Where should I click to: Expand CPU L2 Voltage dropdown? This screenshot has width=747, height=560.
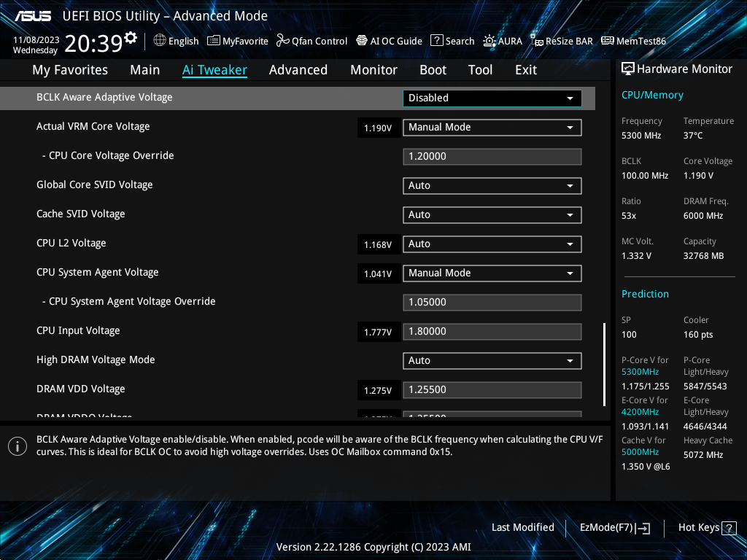point(492,244)
